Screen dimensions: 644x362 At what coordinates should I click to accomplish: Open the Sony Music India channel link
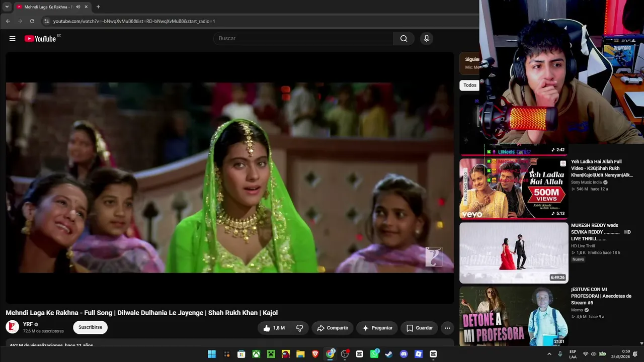pyautogui.click(x=586, y=183)
